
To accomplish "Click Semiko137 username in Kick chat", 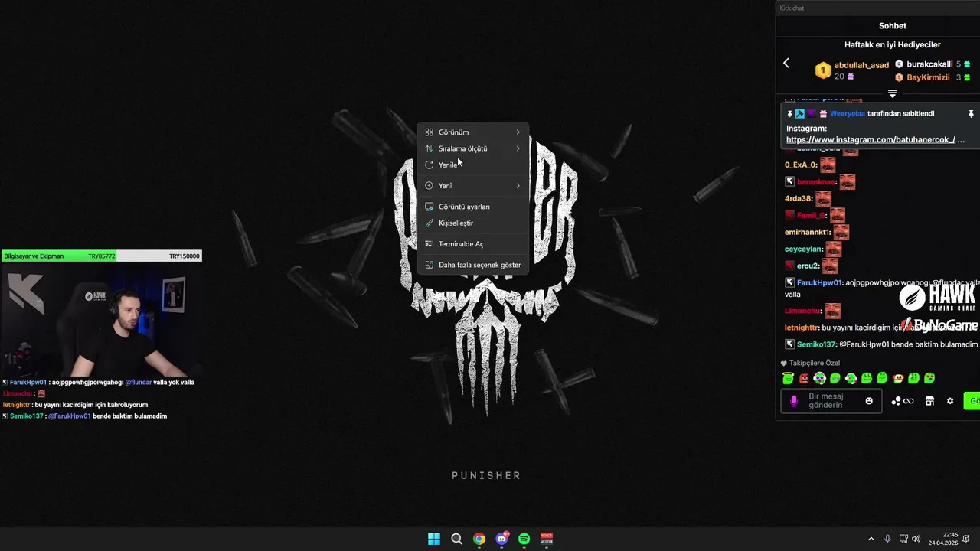I will (816, 344).
